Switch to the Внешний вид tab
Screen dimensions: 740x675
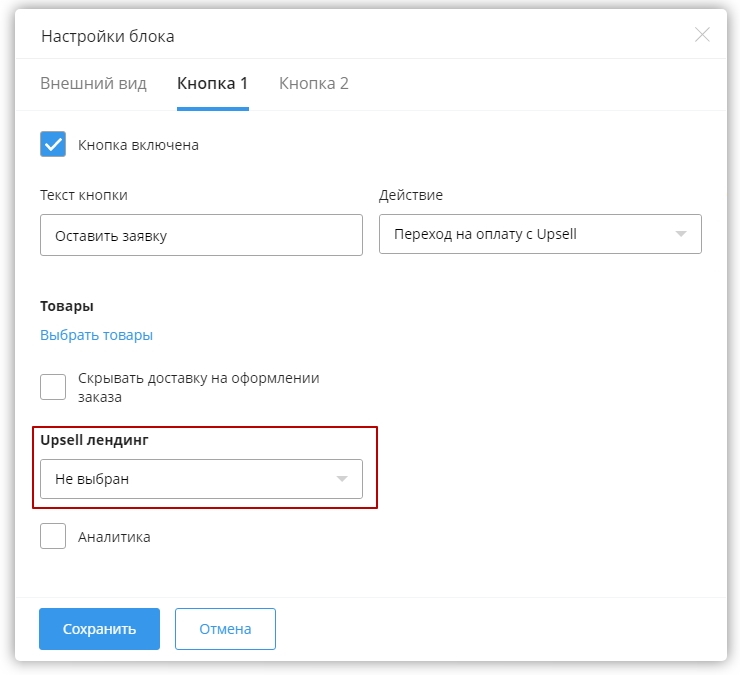tap(93, 83)
